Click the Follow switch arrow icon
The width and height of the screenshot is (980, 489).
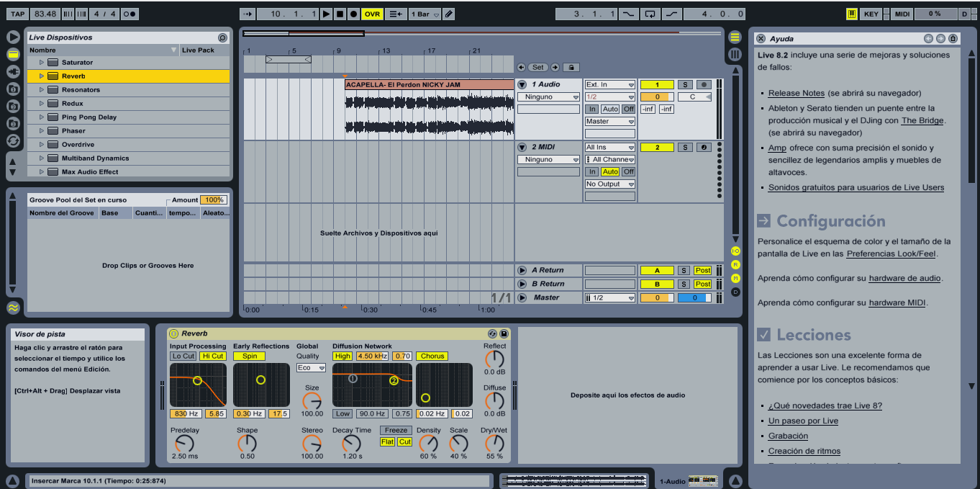248,13
